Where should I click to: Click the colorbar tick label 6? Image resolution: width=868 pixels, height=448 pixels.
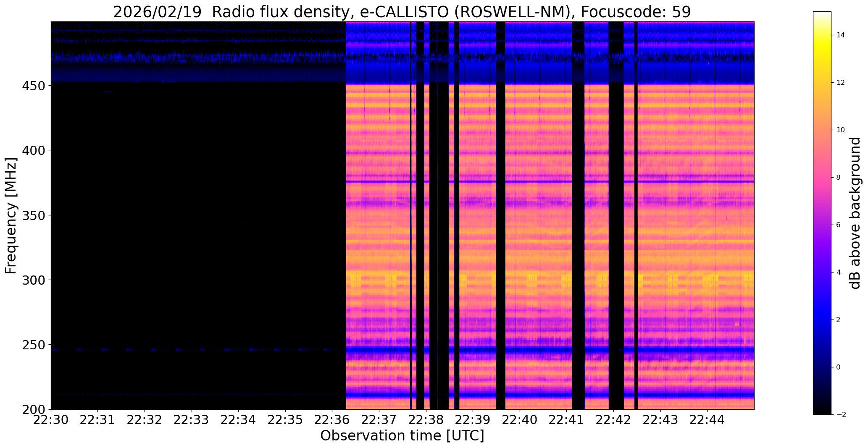[x=838, y=225]
